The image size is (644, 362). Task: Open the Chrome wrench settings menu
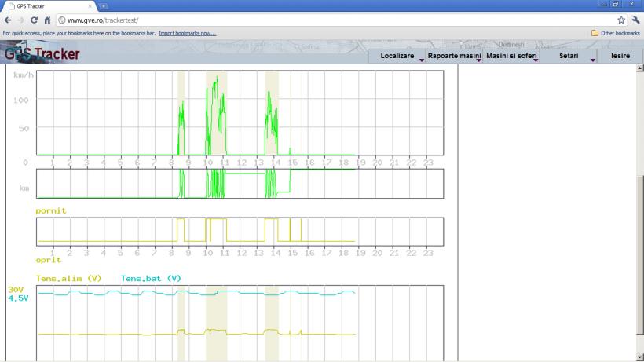635,20
